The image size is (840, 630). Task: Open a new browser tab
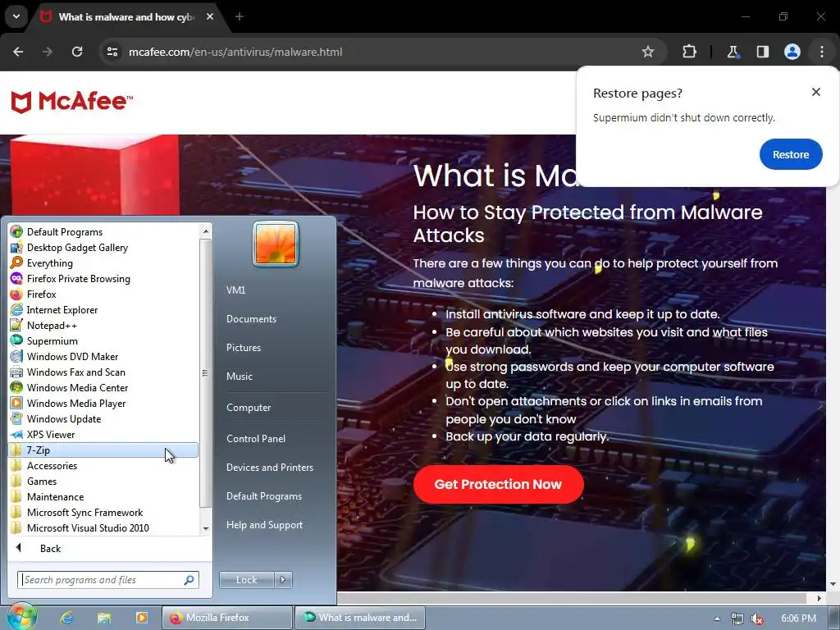(x=240, y=16)
